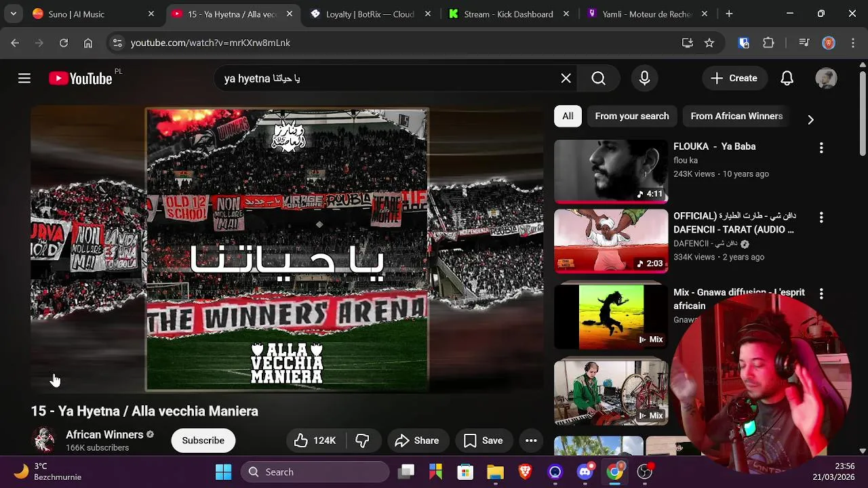Subscribe to African Winners
Screen dimensions: 868x488
pos(203,441)
